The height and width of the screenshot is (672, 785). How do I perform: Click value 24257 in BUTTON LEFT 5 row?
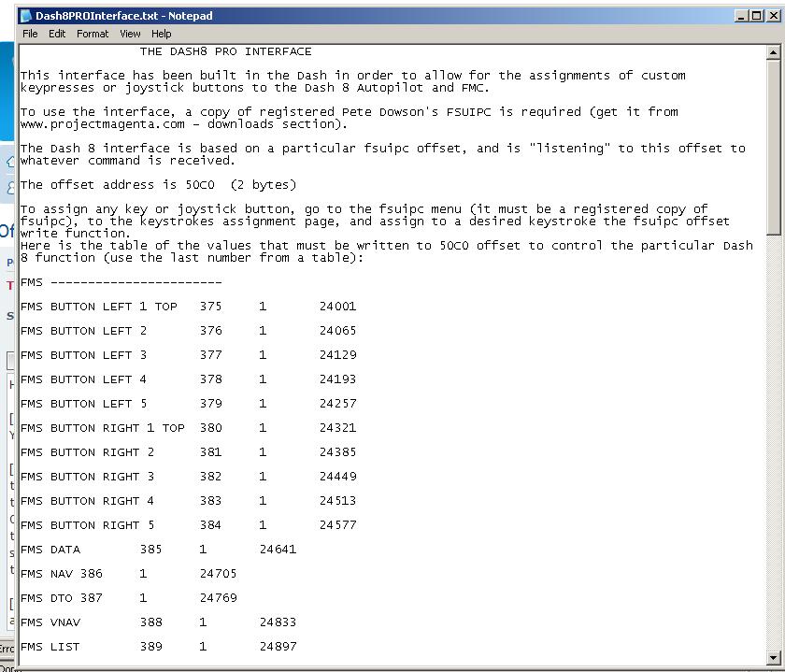[338, 404]
